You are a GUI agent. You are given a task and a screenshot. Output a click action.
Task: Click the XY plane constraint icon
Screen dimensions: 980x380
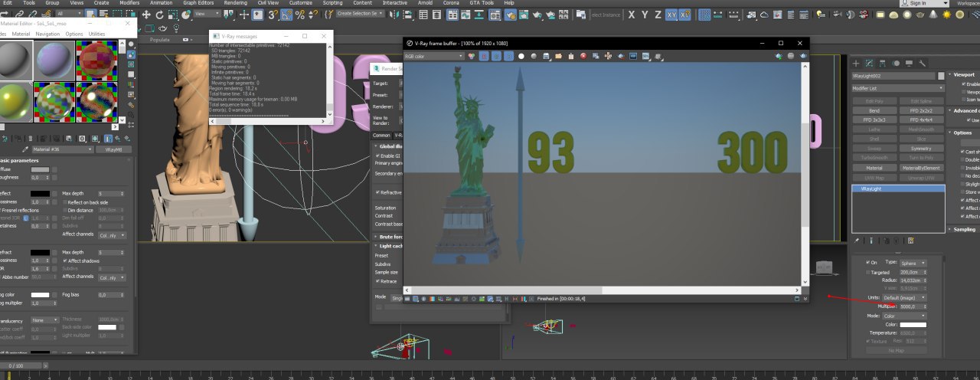[671, 15]
